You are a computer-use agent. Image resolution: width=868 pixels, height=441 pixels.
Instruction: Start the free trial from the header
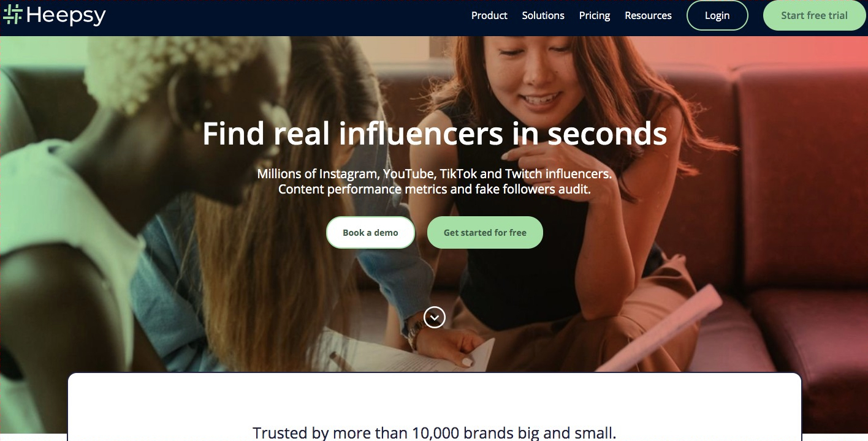[x=814, y=15]
